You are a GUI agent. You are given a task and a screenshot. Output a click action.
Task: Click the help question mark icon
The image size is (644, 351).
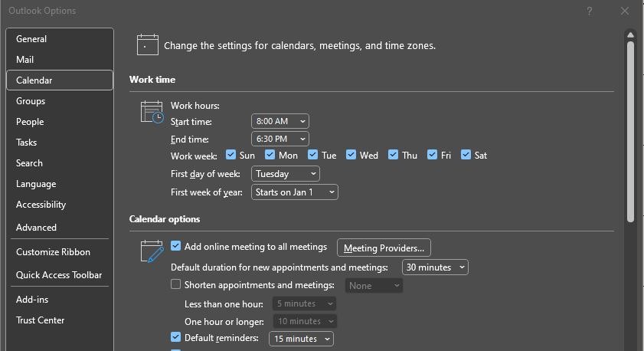point(590,11)
